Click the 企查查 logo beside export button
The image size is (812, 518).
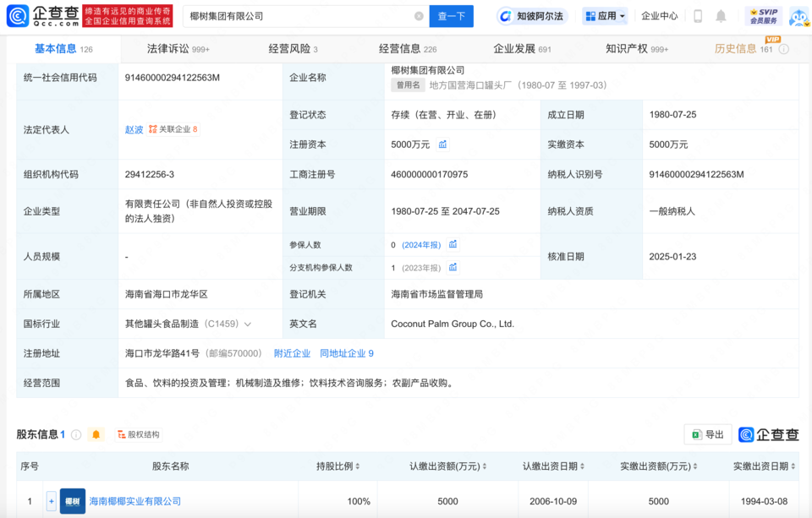click(x=769, y=434)
